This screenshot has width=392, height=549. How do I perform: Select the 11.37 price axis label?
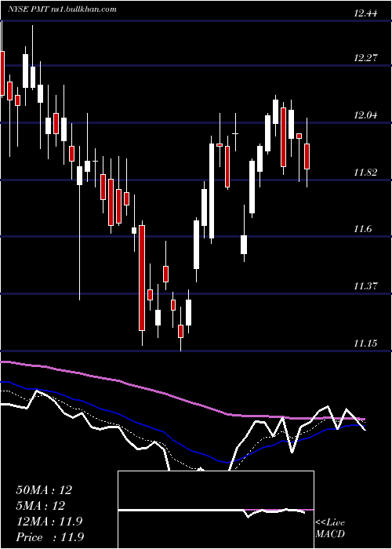click(365, 286)
